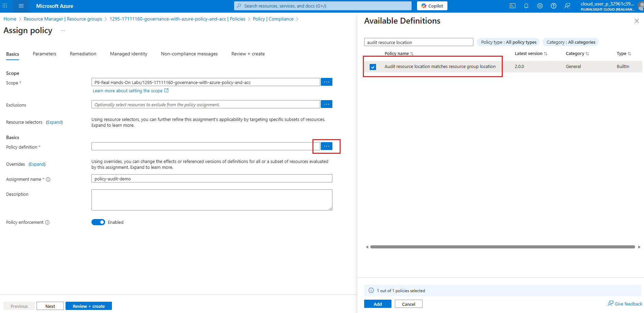Open the feedback icon in top bar
Screen dimensions: 644x313
pos(567,6)
